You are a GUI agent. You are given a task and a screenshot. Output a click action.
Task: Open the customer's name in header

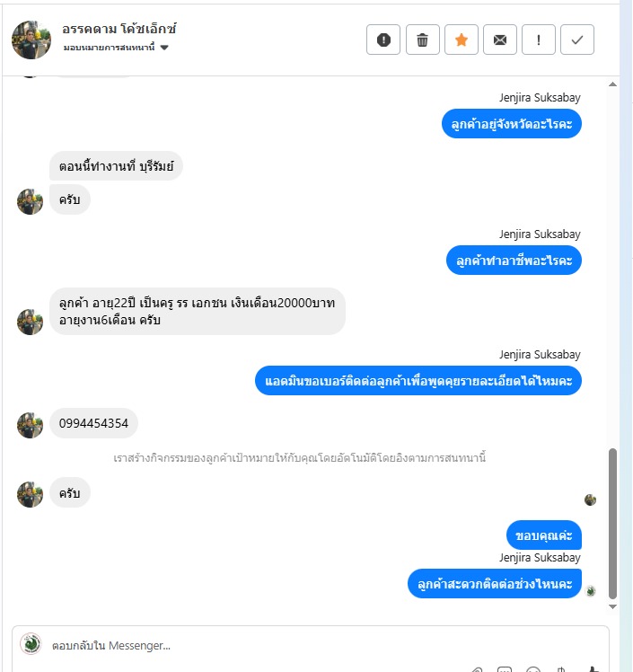click(x=119, y=29)
